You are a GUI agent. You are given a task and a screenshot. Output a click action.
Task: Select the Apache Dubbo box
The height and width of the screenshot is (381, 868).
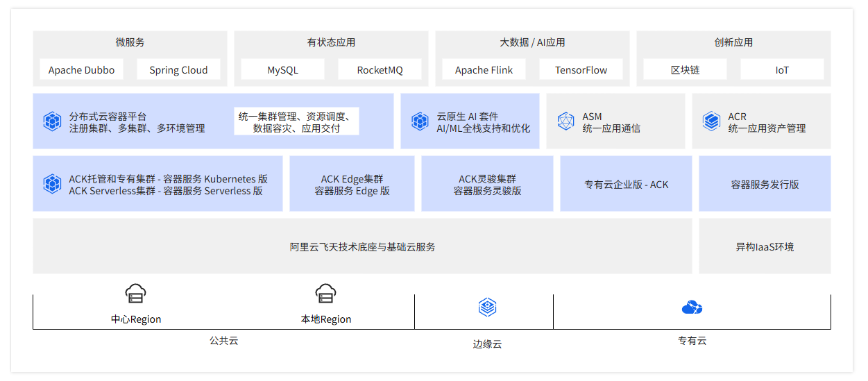point(81,69)
